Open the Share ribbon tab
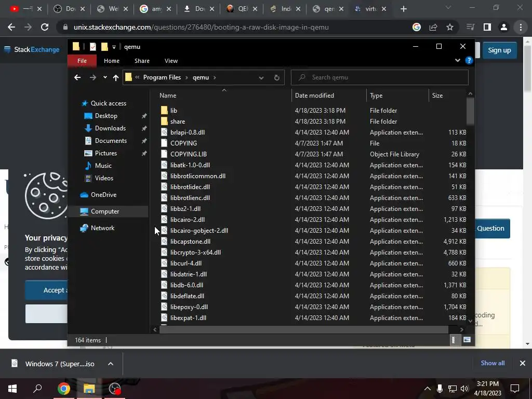532x399 pixels. [142, 61]
